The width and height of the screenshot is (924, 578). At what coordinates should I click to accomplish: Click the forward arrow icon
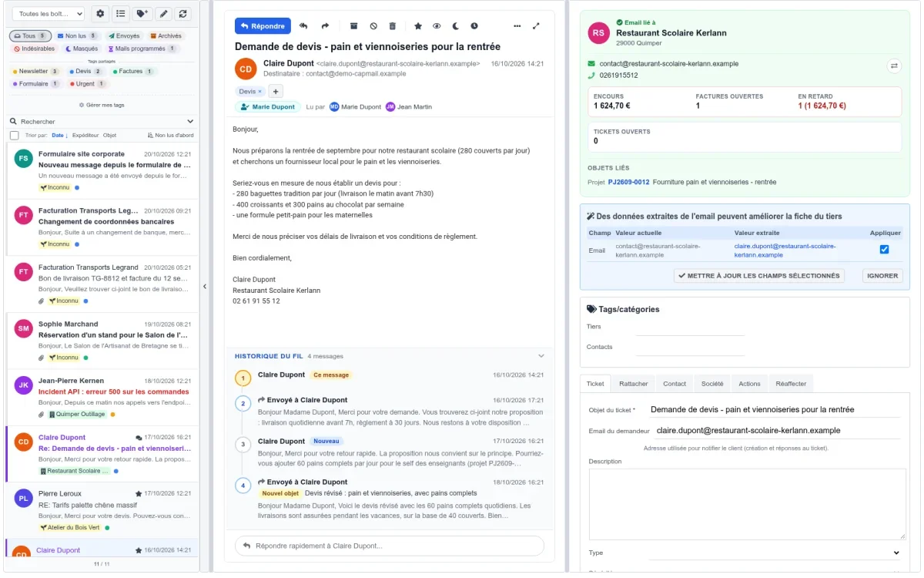point(325,26)
